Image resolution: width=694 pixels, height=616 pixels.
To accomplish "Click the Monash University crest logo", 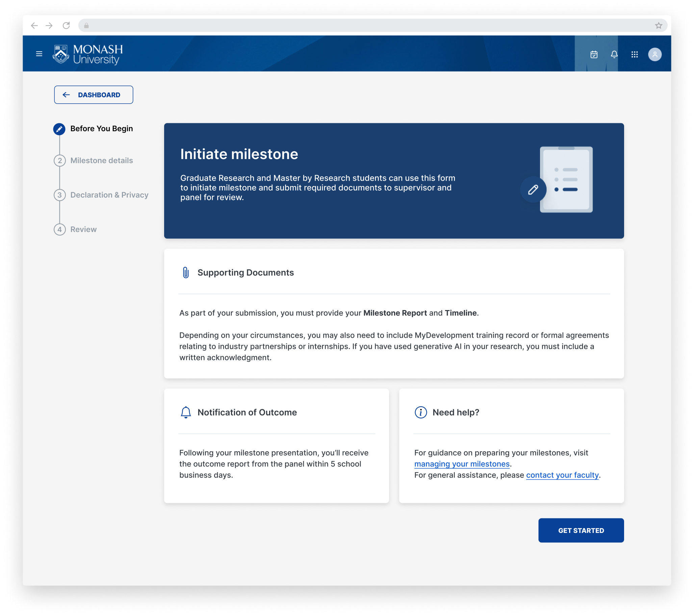I will coord(61,54).
